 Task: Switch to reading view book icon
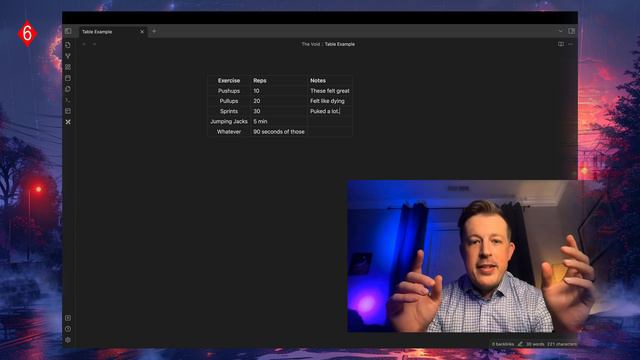pyautogui.click(x=561, y=44)
